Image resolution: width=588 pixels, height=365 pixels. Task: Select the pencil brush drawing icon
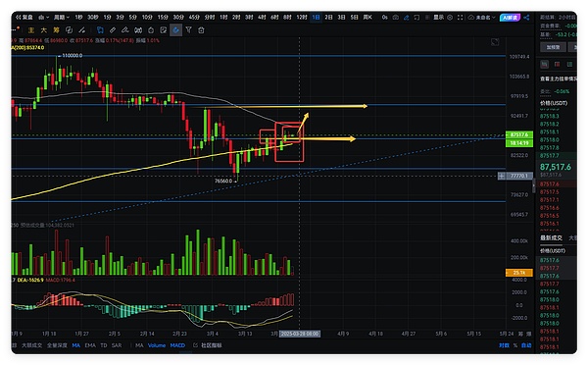(x=124, y=30)
